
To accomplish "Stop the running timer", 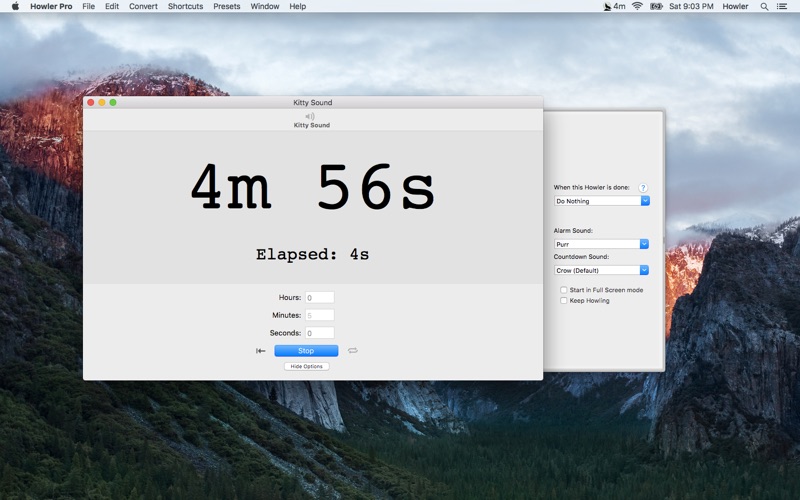I will 306,351.
